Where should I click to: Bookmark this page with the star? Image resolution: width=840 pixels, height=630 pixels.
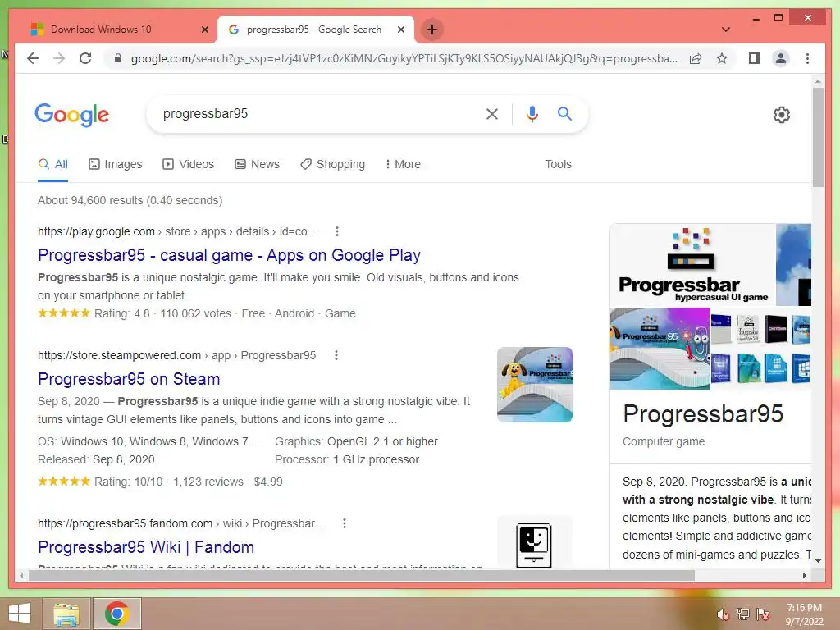(722, 58)
